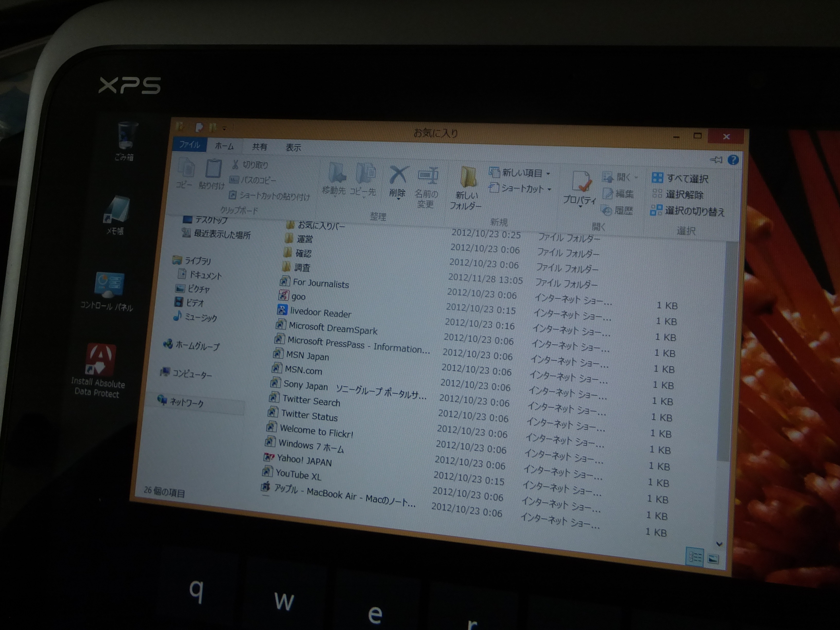Select ミュージック library
Image resolution: width=840 pixels, height=630 pixels.
pyautogui.click(x=195, y=317)
